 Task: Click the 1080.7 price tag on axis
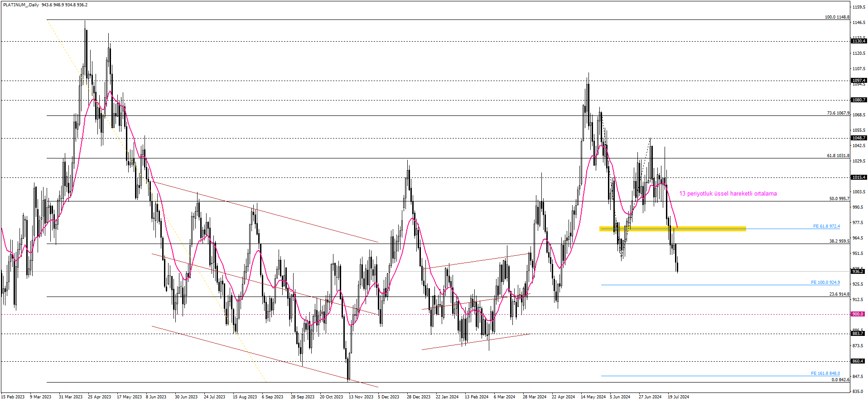858,100
